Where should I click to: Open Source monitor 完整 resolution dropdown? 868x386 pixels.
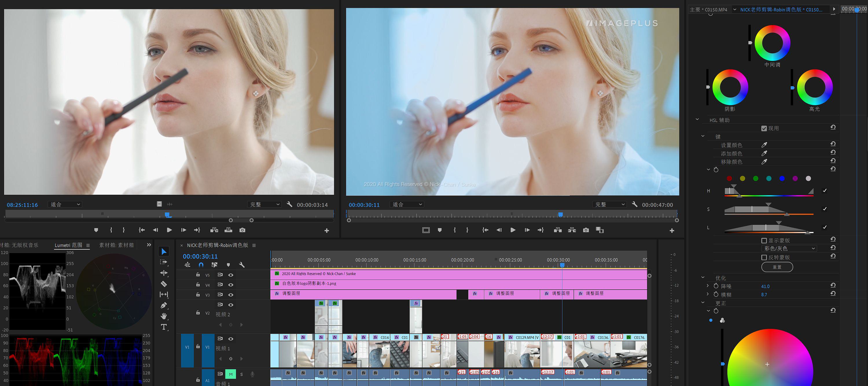(x=264, y=204)
